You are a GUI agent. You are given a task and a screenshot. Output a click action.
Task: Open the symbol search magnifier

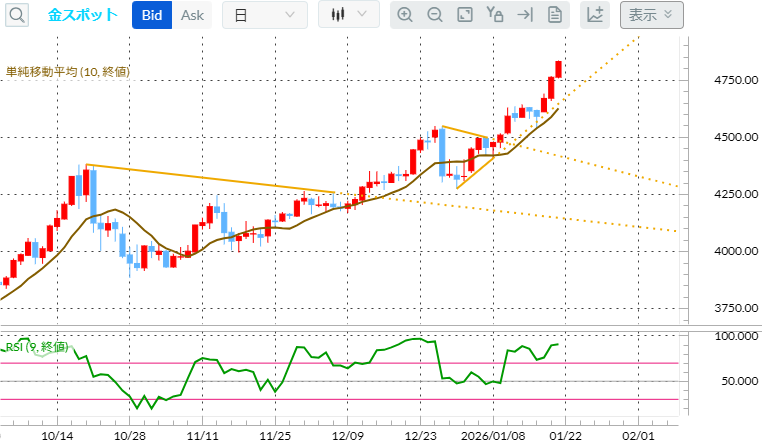[x=17, y=15]
